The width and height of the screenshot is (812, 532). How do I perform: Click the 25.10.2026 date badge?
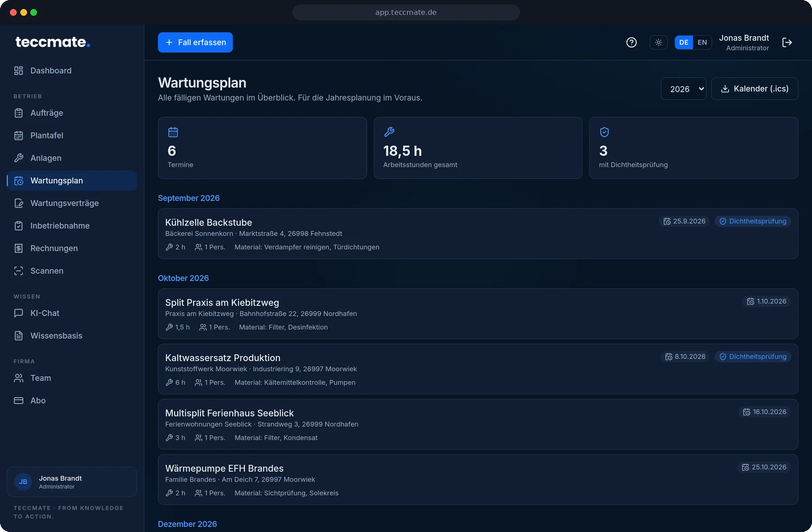pos(764,467)
